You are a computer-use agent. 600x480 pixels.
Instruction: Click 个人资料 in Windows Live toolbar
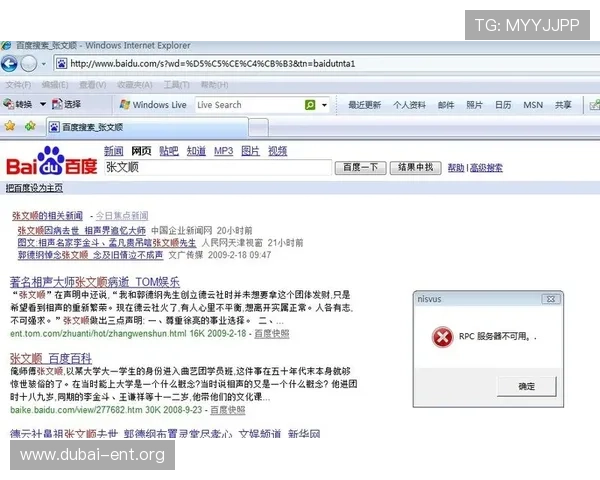[x=409, y=104]
